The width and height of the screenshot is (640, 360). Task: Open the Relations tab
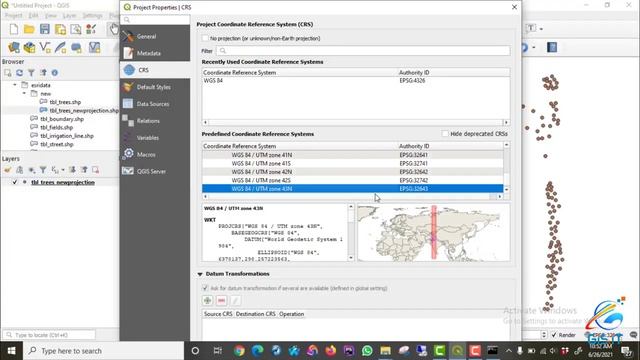(x=155, y=121)
